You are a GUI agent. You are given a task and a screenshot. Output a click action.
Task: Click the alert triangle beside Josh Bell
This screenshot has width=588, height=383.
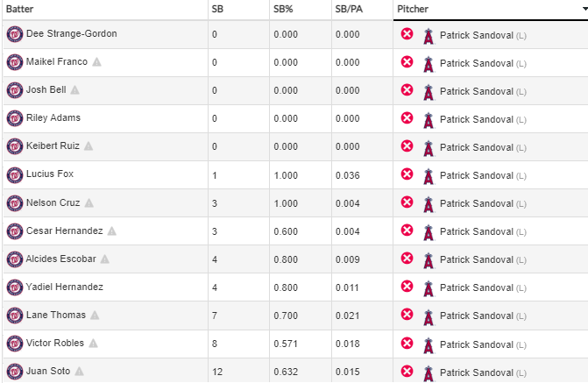pos(75,90)
